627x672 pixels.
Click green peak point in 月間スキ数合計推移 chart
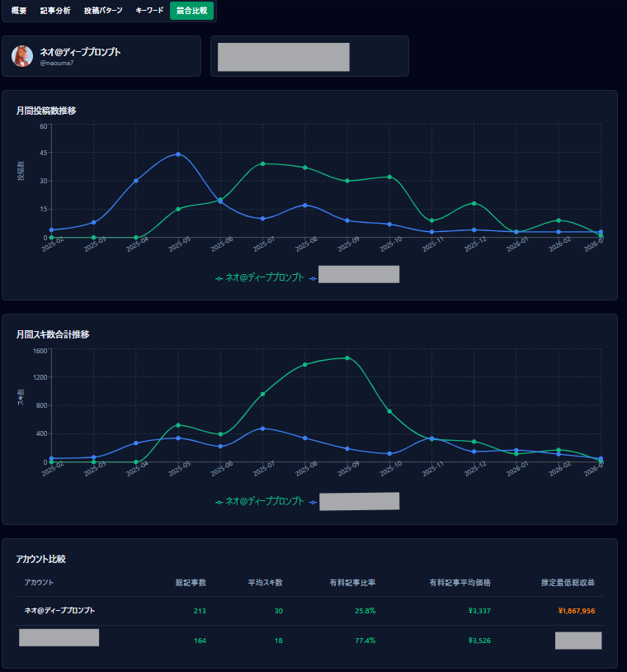(x=347, y=357)
